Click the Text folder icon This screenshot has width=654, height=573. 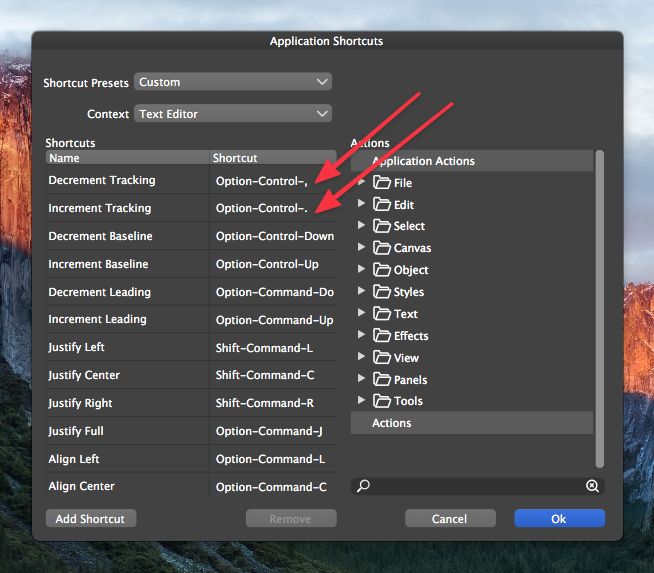[381, 314]
